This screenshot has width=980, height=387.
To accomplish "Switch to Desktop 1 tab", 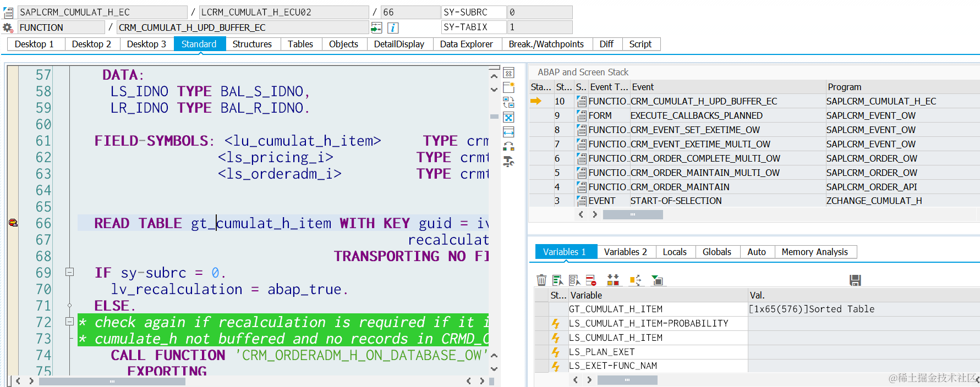I will click(34, 44).
